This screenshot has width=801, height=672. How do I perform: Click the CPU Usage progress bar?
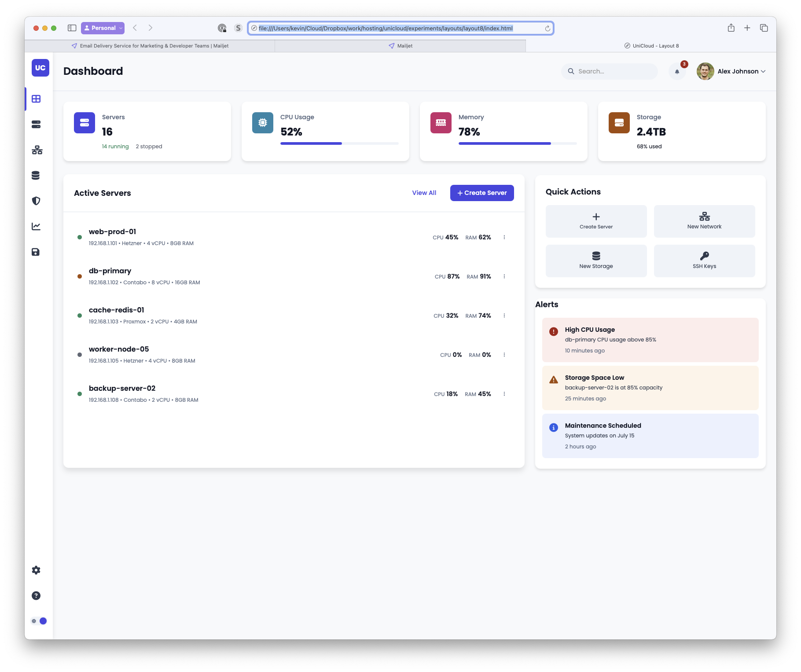339,143
